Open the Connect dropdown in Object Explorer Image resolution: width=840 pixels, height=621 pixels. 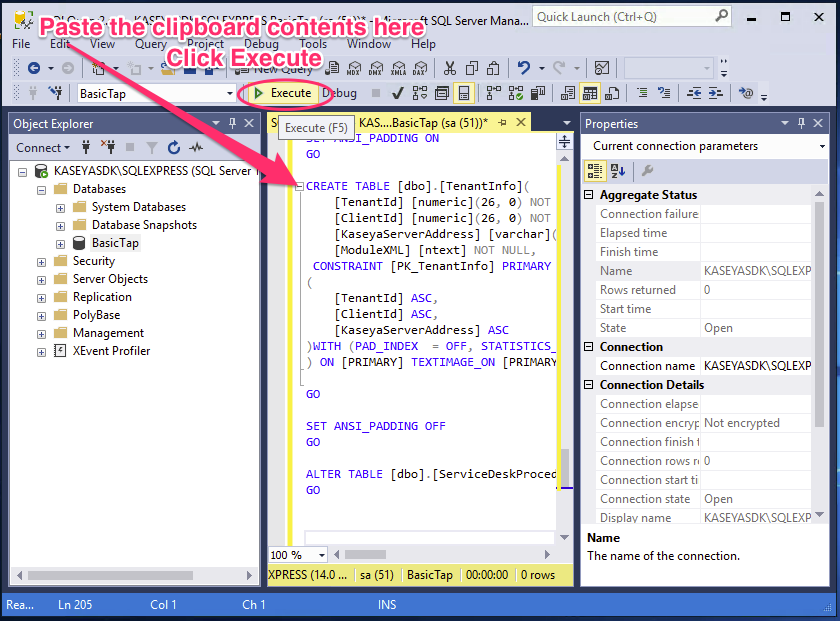43,147
